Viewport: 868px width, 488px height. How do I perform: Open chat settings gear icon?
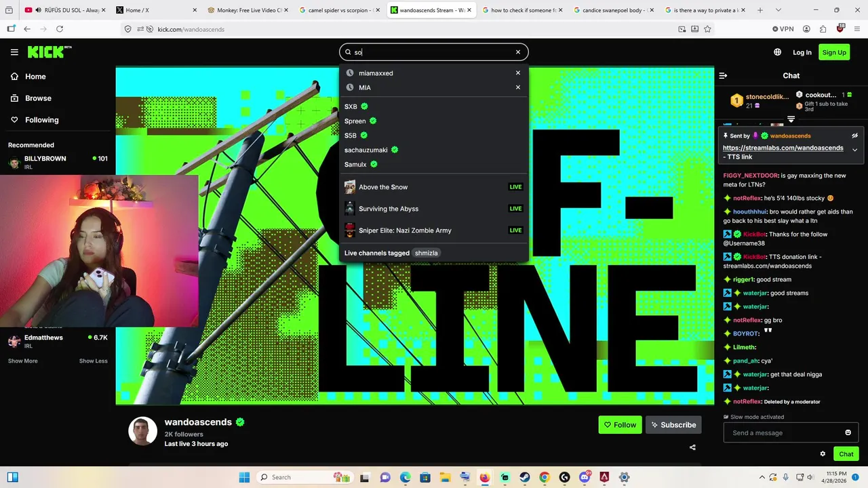click(823, 454)
